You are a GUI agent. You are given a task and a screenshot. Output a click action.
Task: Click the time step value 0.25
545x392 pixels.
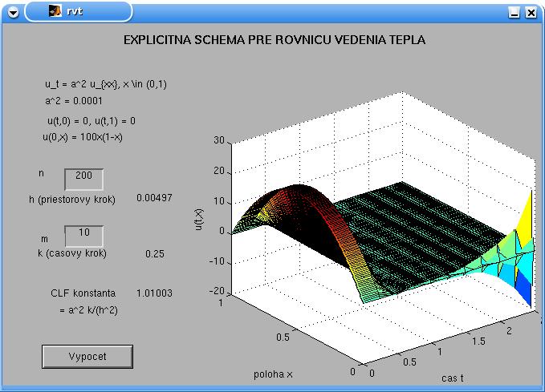[155, 254]
